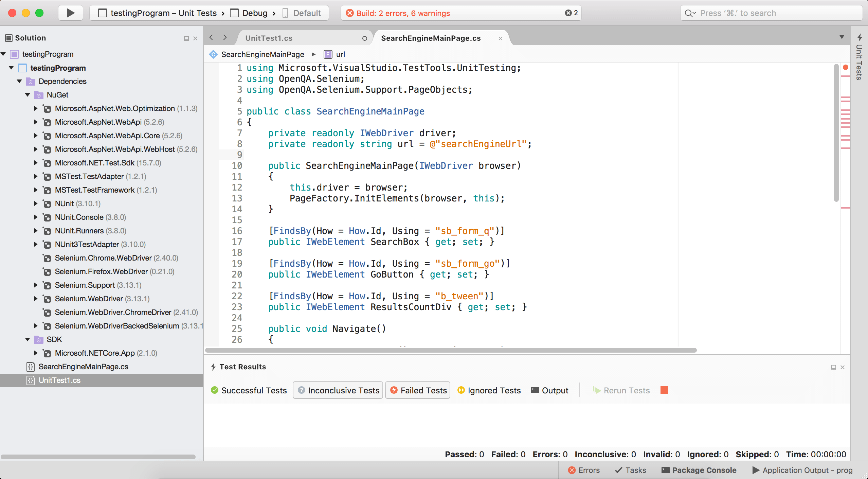Toggle the Successful Tests filter

coord(249,390)
